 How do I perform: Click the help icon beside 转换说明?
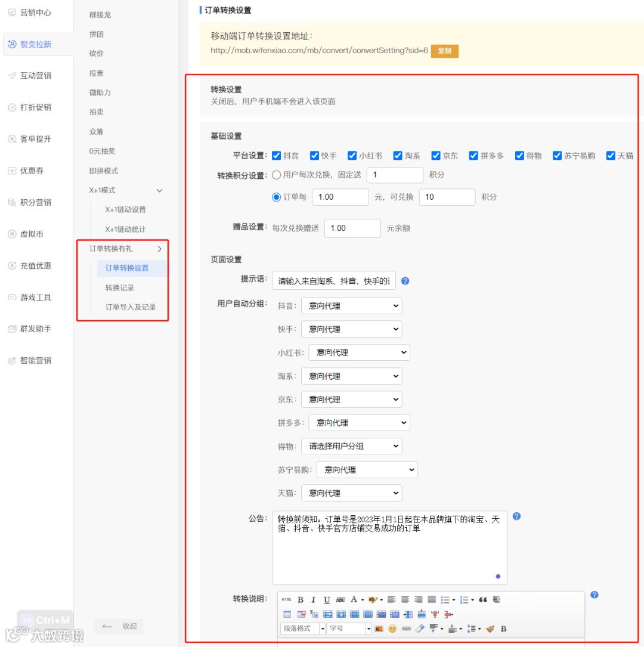(594, 595)
